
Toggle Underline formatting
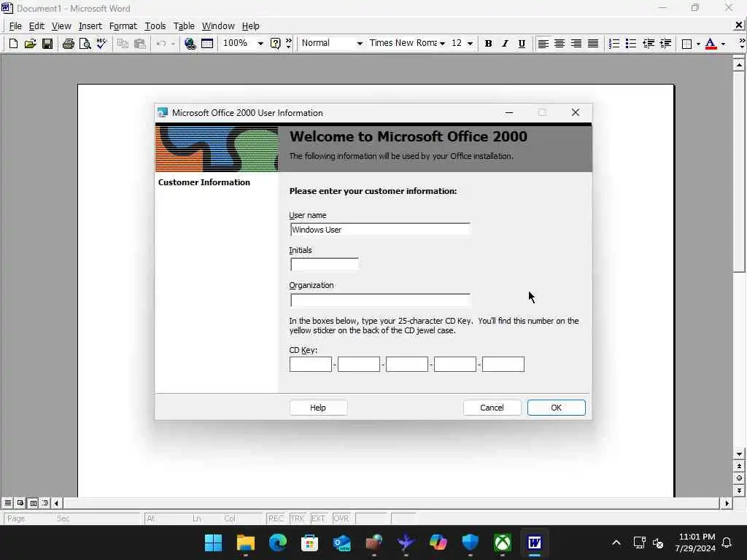point(522,44)
